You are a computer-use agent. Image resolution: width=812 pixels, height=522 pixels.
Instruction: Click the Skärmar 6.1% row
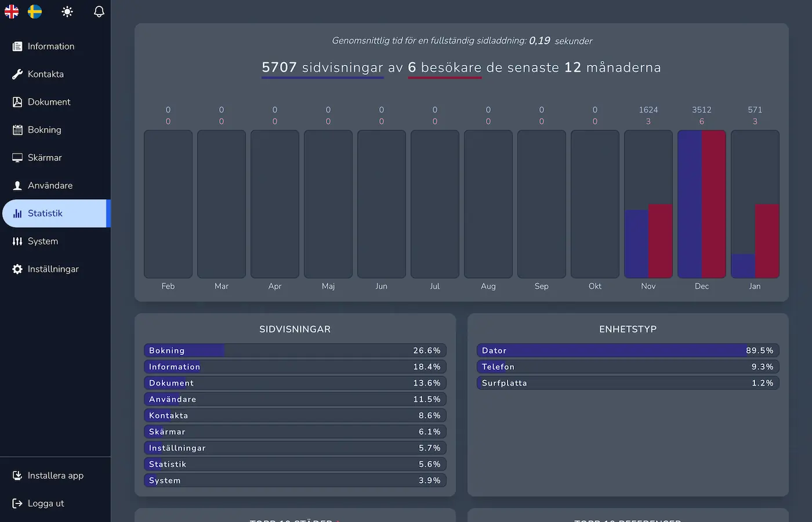click(295, 432)
